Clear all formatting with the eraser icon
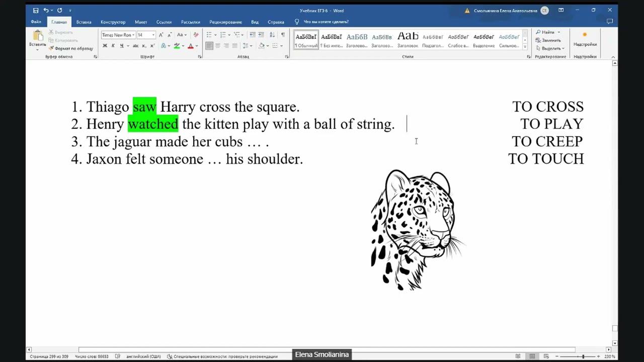Image resolution: width=644 pixels, height=362 pixels. click(x=196, y=35)
